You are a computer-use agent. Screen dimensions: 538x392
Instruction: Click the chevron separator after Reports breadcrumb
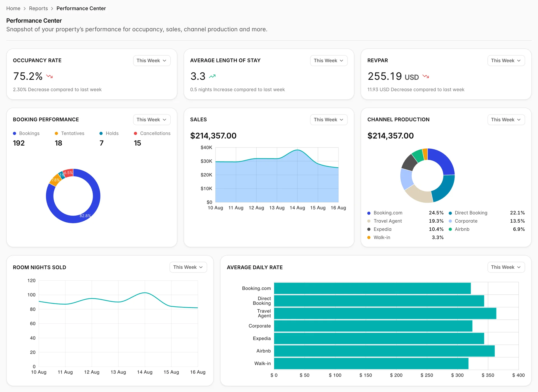click(52, 9)
